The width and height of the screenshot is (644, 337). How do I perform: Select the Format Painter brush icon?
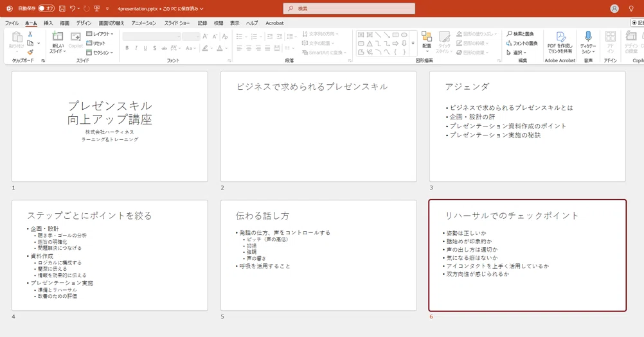[x=30, y=52]
